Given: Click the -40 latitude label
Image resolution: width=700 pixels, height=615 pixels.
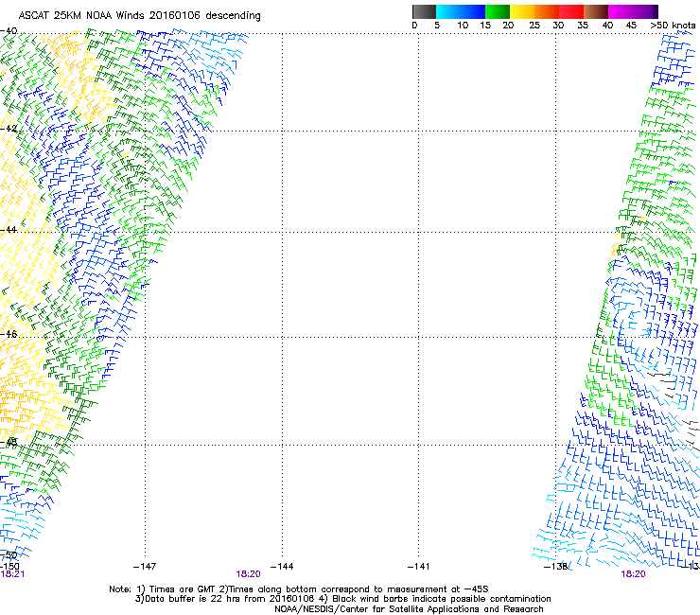Looking at the screenshot, I should [9, 31].
